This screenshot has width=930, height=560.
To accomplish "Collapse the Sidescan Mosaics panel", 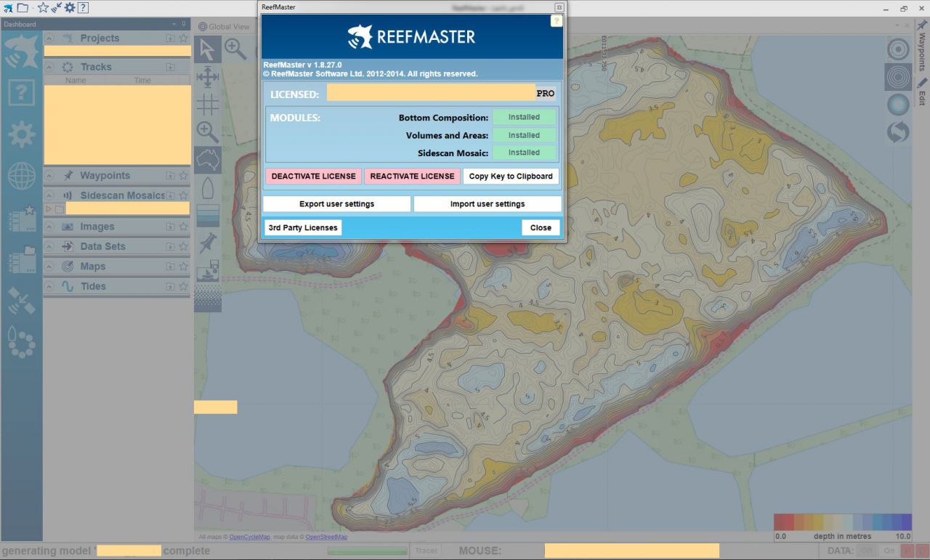I will [49, 195].
